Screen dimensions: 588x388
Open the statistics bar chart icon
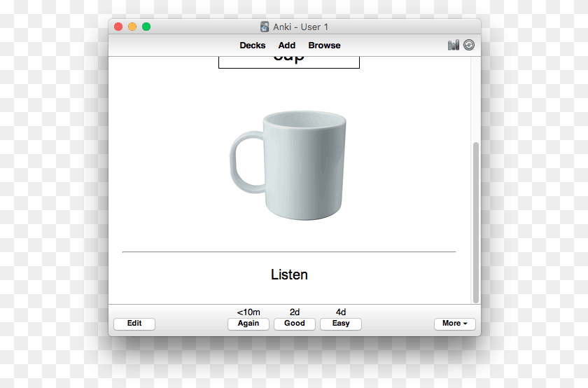click(454, 45)
